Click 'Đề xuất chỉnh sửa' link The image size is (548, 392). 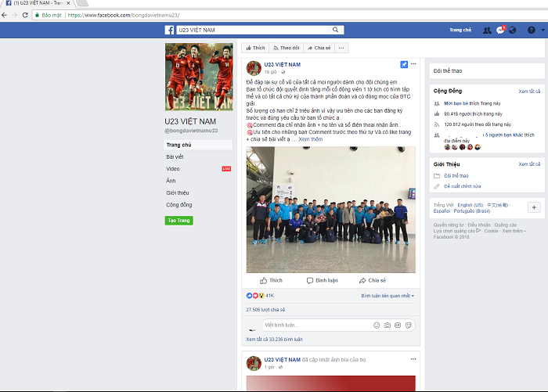point(462,186)
